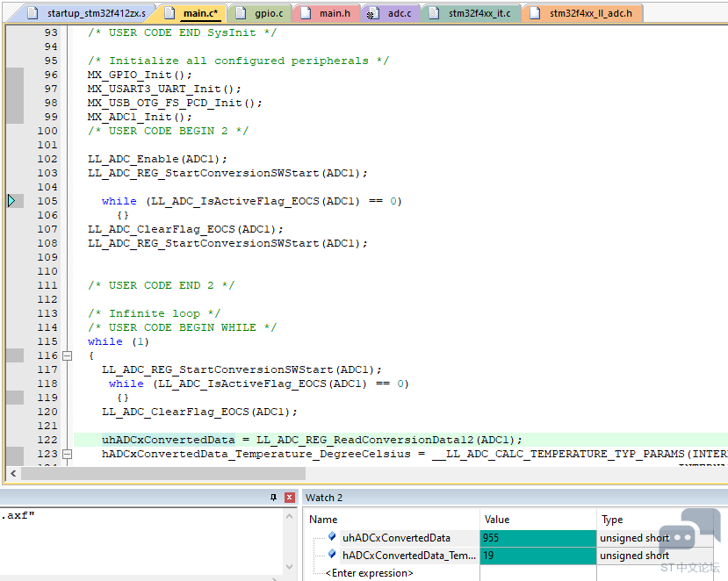
Task: Click the Value column header in Watch 2
Action: tap(497, 520)
